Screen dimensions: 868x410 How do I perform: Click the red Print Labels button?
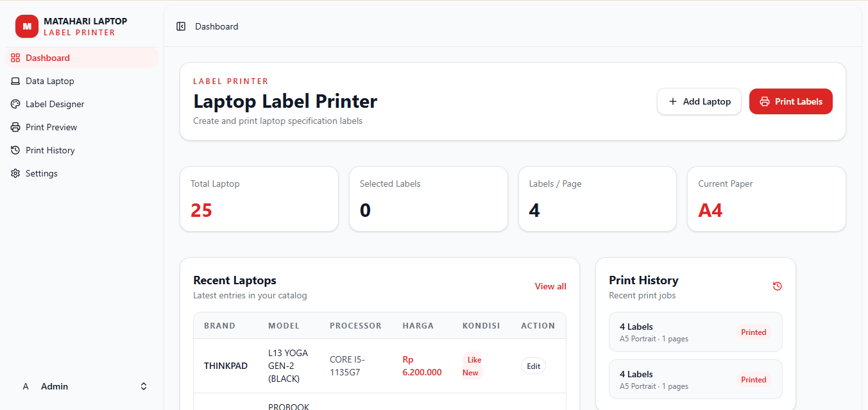pyautogui.click(x=791, y=101)
